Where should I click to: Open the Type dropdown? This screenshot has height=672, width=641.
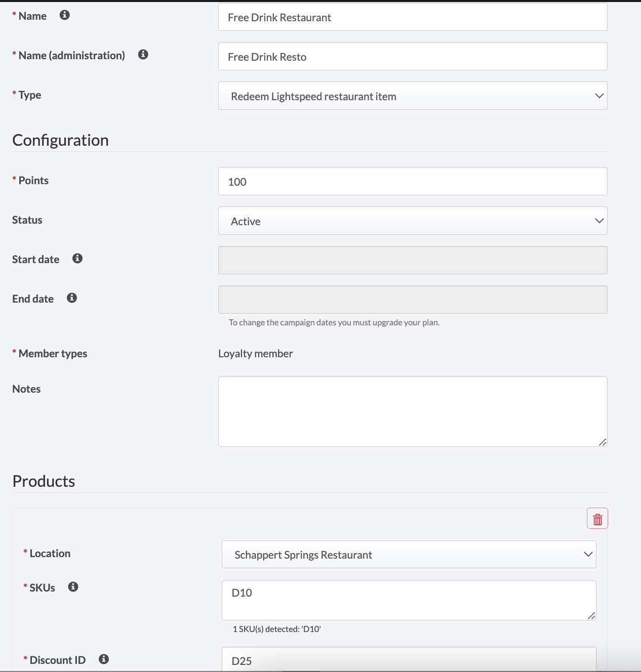tap(413, 96)
